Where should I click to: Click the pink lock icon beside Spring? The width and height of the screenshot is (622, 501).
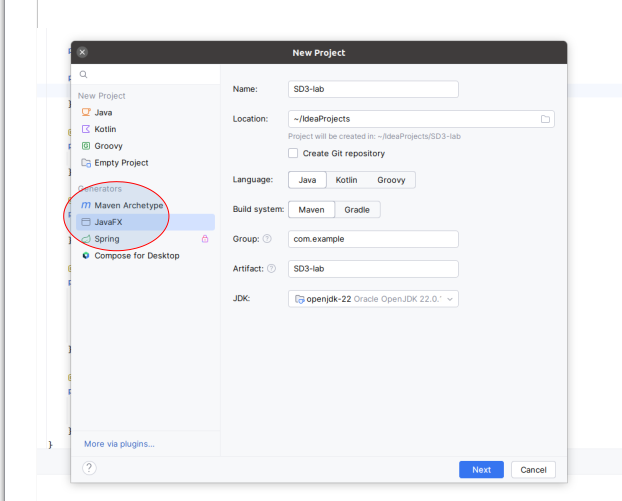tap(205, 238)
